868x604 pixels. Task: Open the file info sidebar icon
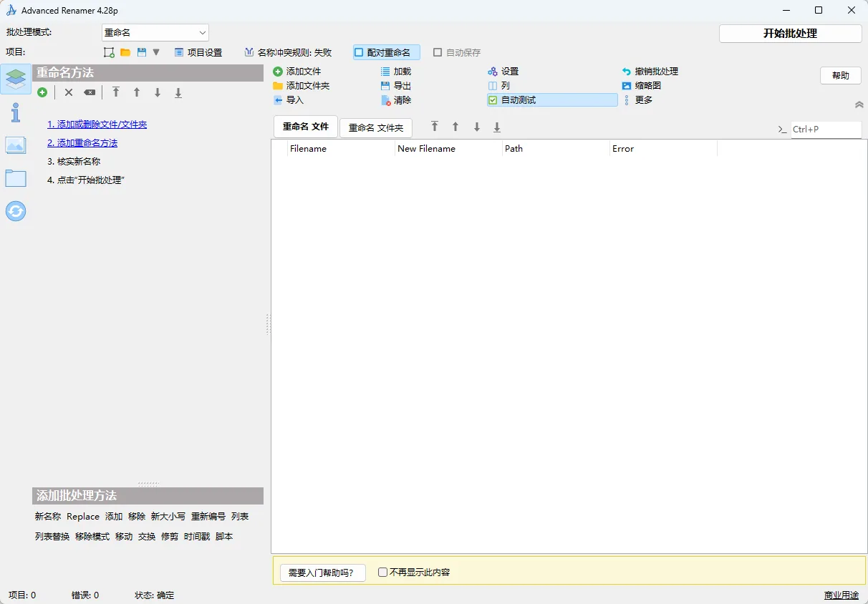(16, 112)
